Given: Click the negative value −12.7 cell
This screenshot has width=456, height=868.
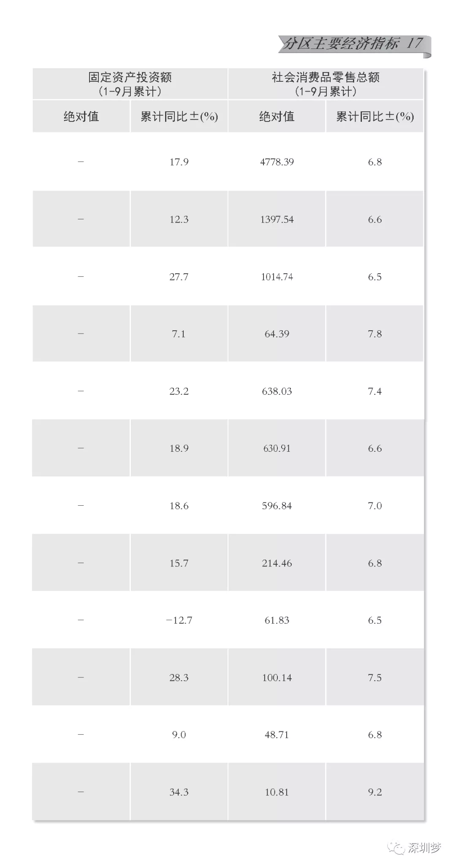Looking at the screenshot, I should (x=179, y=620).
